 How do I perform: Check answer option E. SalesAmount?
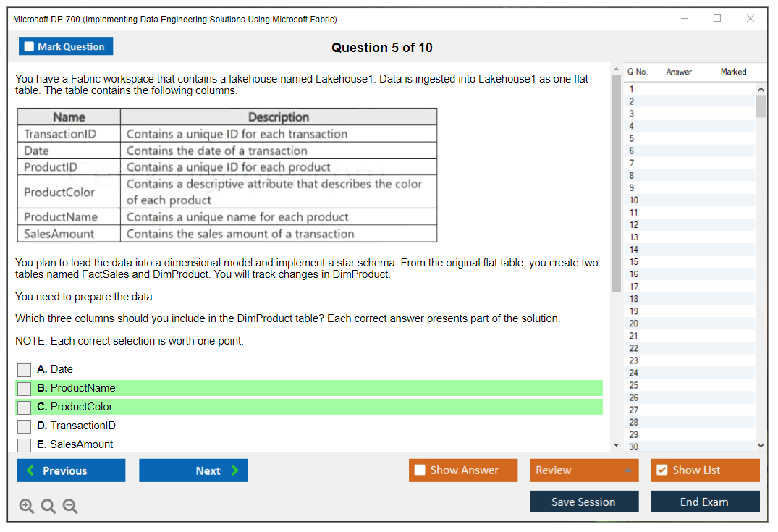click(24, 444)
